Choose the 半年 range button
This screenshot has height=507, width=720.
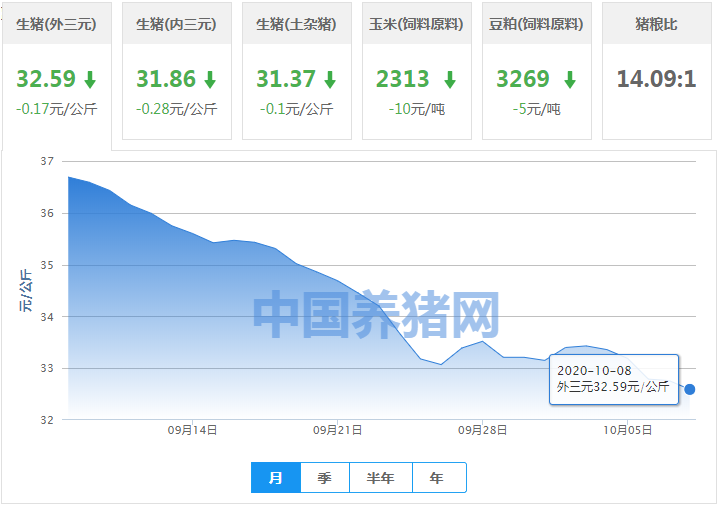[x=381, y=478]
